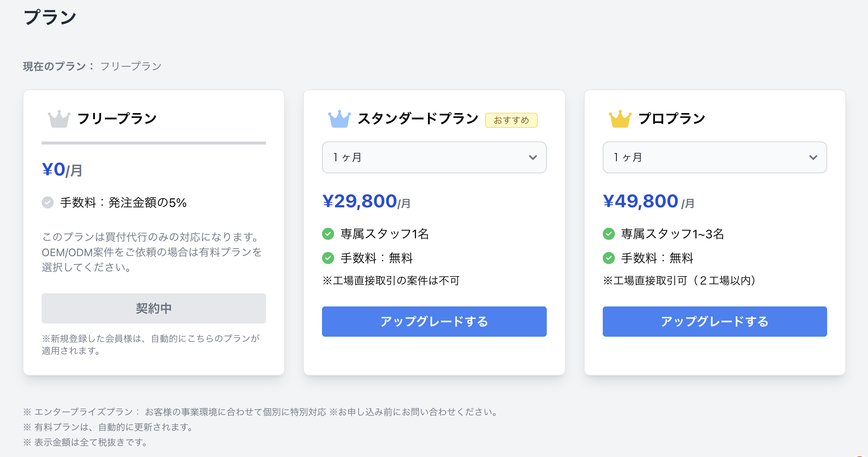This screenshot has width=868, height=457.
Task: Select the おすすめ badge next to スタンダードプラン
Action: [512, 120]
